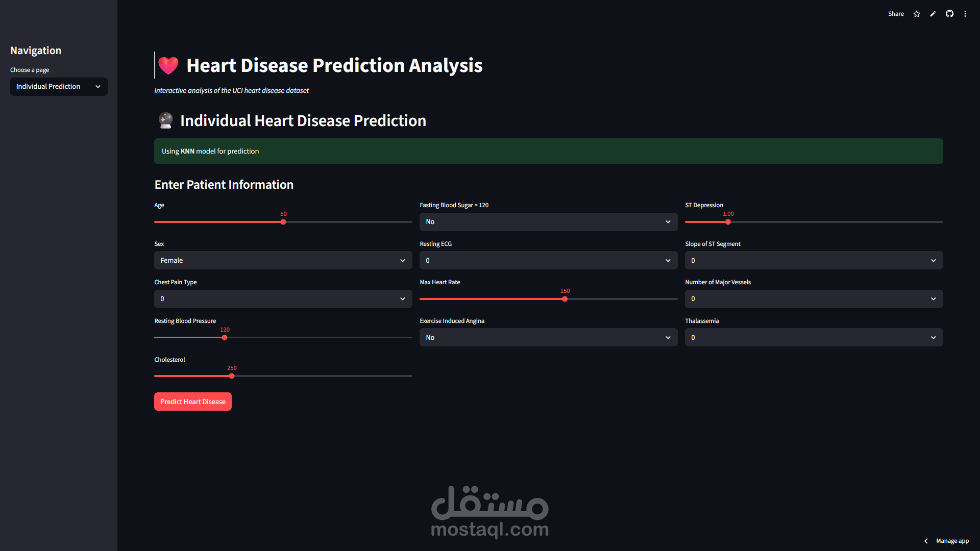Screen dimensions: 980x551
Task: Change Exercise Induced Angina to Yes
Action: tap(548, 337)
